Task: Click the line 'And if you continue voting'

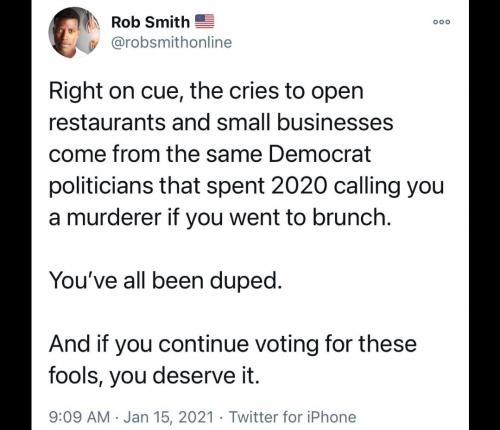Action: (x=233, y=344)
